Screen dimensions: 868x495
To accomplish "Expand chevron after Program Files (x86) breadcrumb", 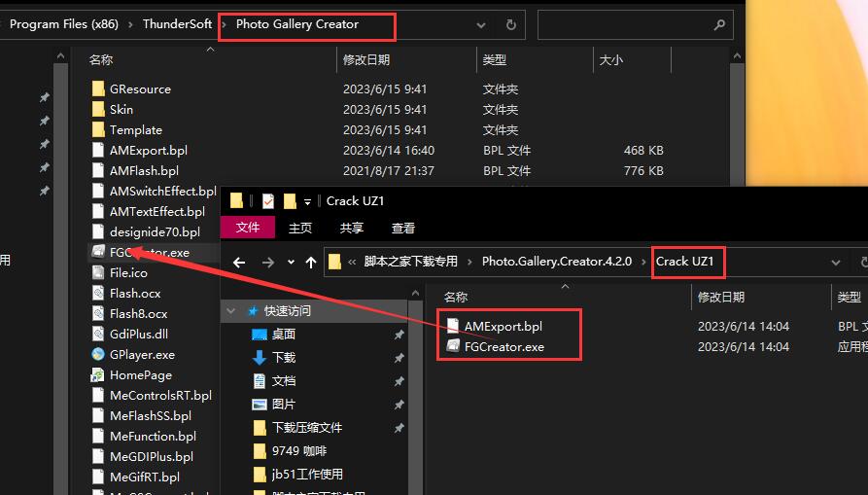I will [x=130, y=25].
